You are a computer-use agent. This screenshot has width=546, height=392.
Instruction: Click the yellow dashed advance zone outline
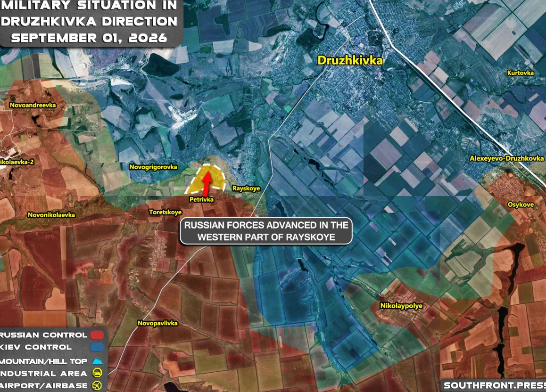coord(206,179)
